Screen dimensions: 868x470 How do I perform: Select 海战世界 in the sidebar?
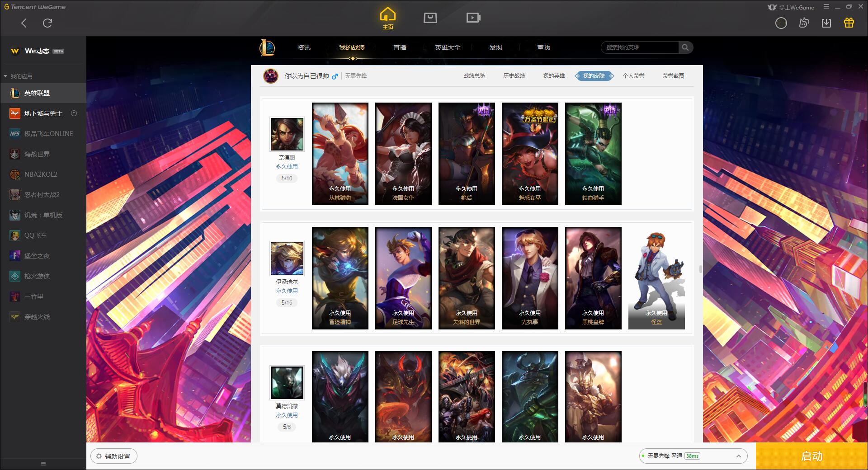click(x=43, y=154)
